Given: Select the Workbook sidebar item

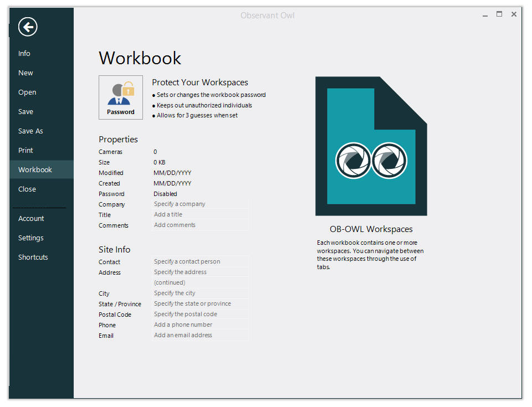Looking at the screenshot, I should pyautogui.click(x=42, y=169).
